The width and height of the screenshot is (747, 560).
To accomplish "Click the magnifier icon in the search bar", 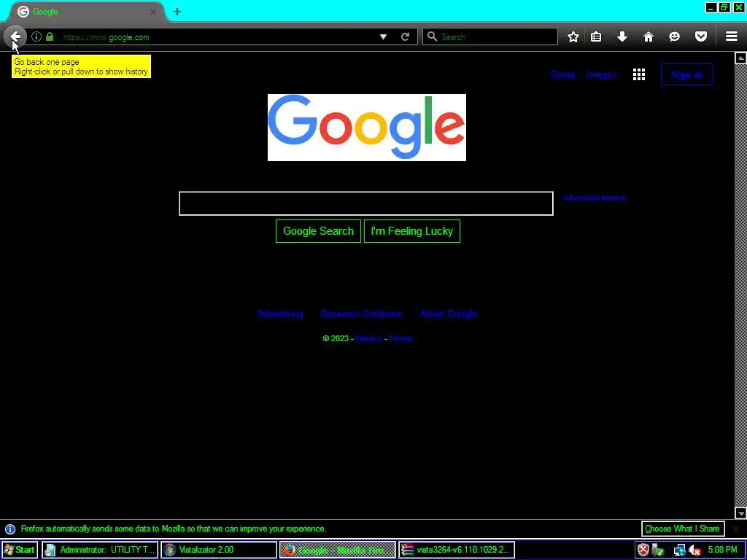I will (x=432, y=36).
